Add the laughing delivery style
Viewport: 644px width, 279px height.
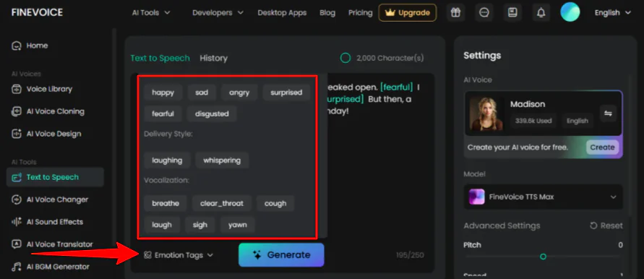coord(167,160)
